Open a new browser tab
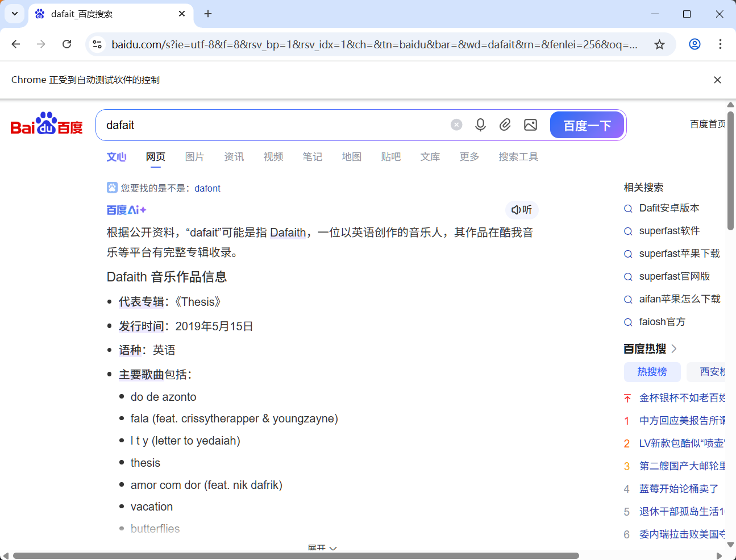 coord(208,14)
